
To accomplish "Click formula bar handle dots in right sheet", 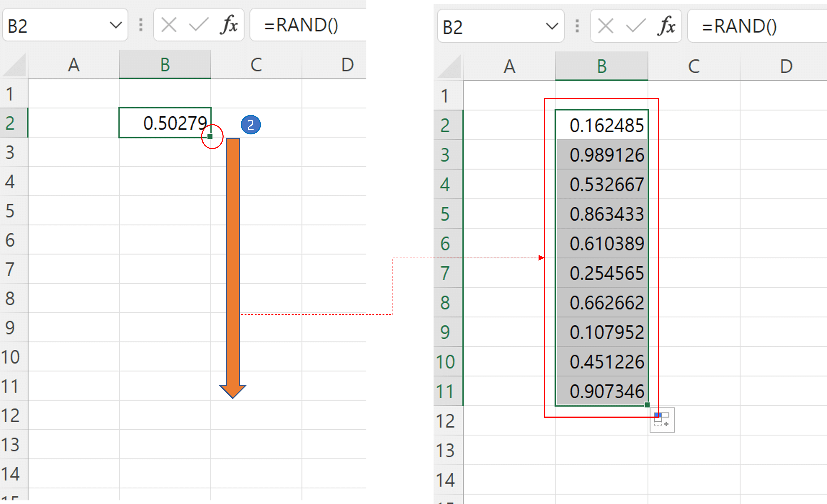I will [x=577, y=26].
